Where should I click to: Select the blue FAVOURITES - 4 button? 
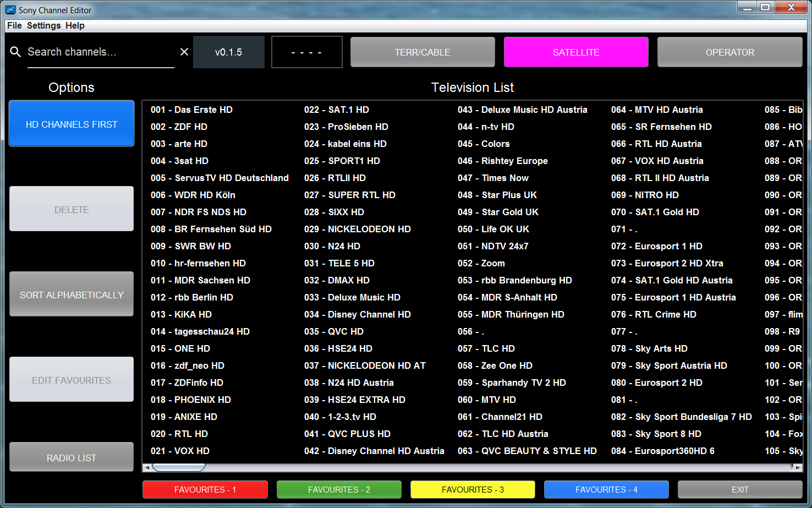[x=606, y=489]
